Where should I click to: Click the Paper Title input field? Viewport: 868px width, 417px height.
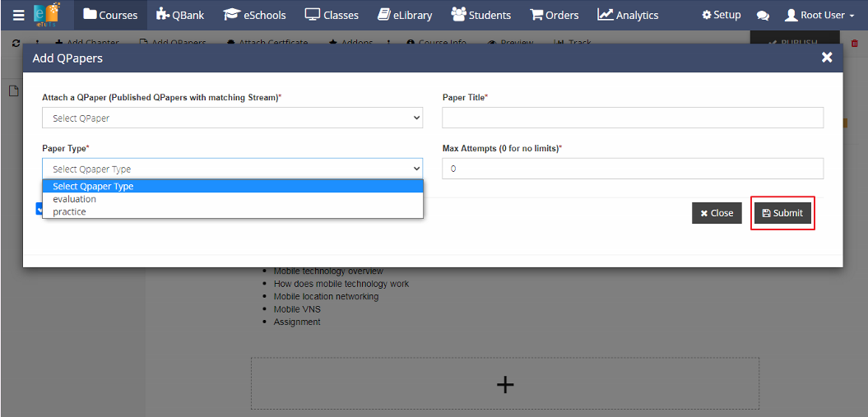pos(633,118)
